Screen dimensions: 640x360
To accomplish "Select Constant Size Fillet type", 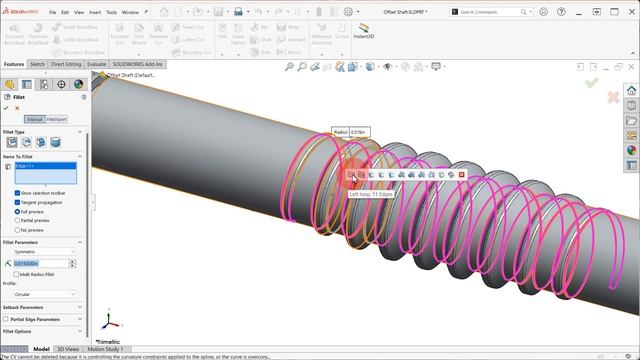I will tap(12, 142).
